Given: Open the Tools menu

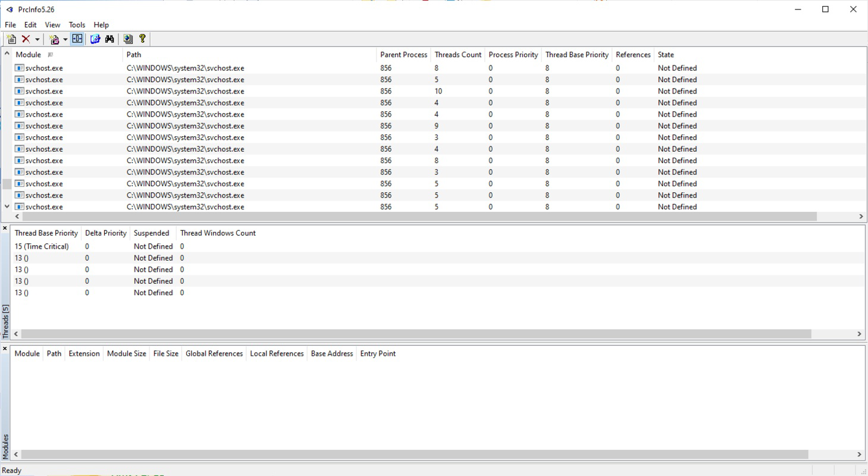Looking at the screenshot, I should coord(77,25).
